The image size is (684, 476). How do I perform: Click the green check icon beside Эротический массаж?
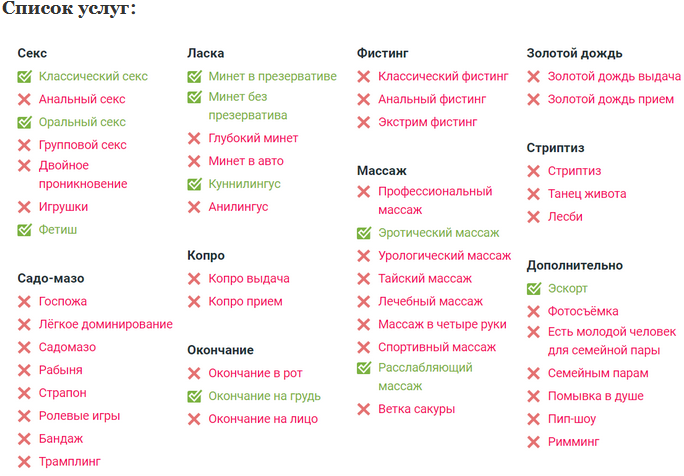point(364,233)
